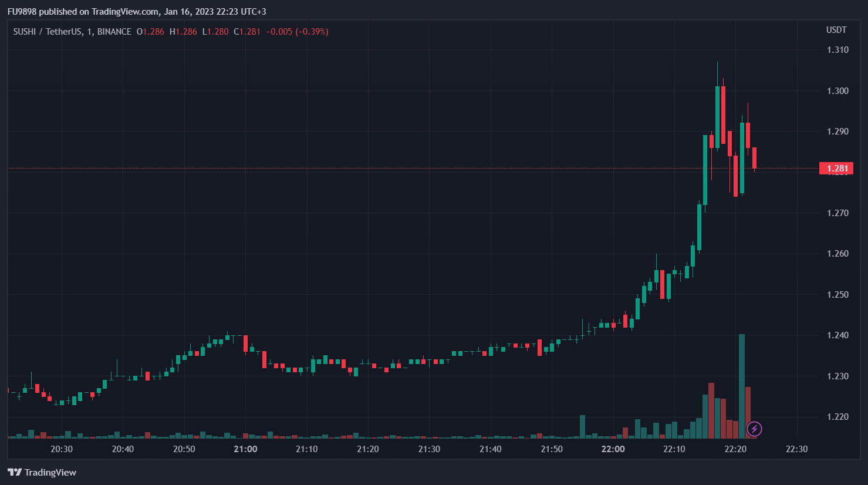
Task: Click the purple lightning bolt icon
Action: (x=754, y=429)
